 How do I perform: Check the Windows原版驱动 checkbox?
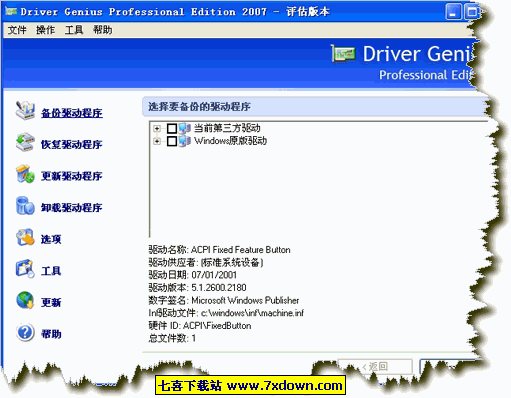172,141
